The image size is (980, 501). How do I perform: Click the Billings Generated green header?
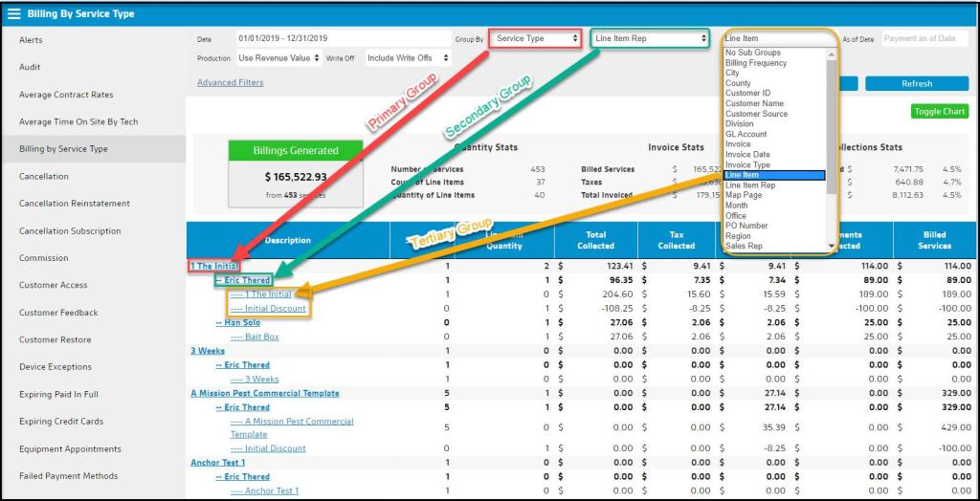295,150
